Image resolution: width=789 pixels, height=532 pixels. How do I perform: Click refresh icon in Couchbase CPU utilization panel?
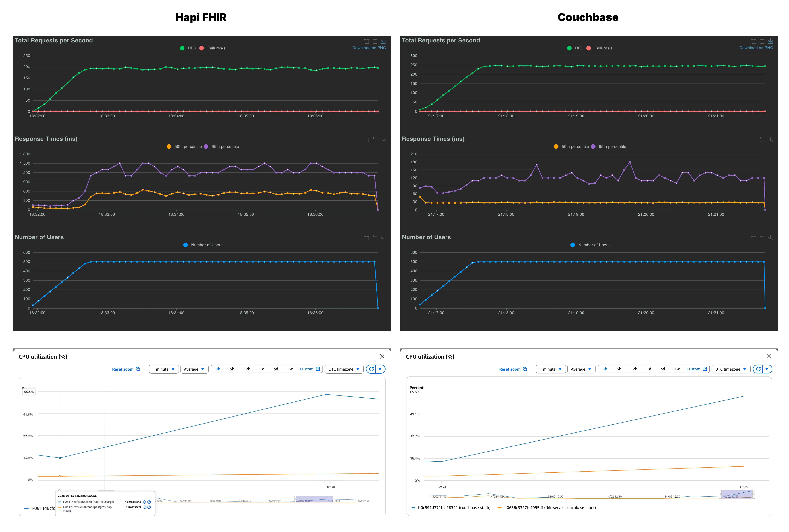(758, 369)
